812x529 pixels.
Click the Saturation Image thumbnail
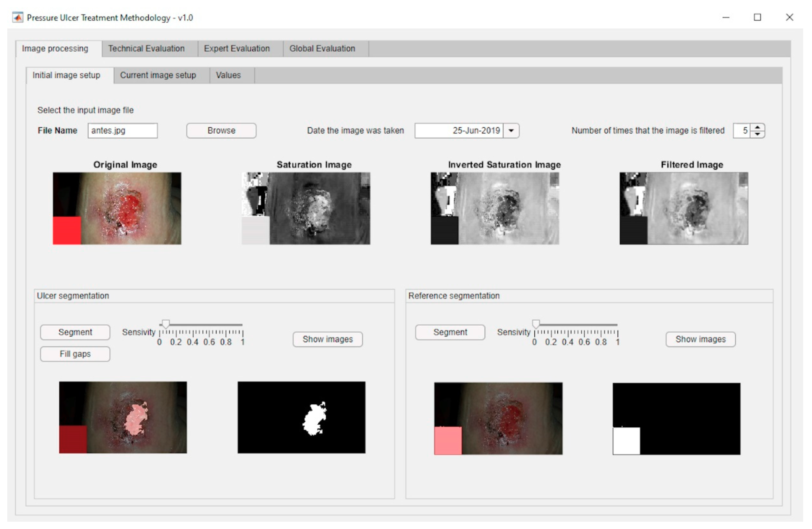(x=306, y=208)
